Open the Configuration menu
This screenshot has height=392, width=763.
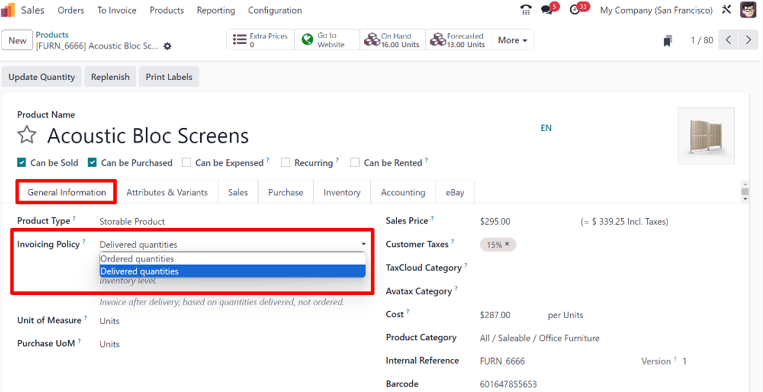275,10
